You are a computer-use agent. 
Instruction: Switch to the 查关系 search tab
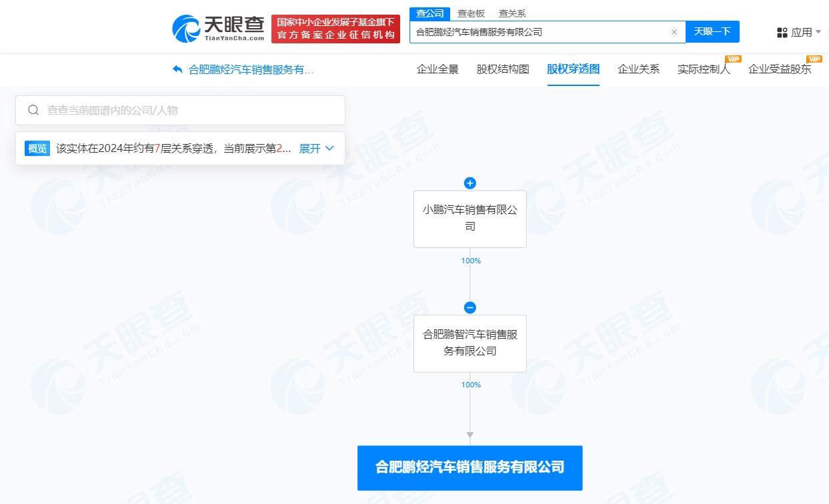point(512,13)
